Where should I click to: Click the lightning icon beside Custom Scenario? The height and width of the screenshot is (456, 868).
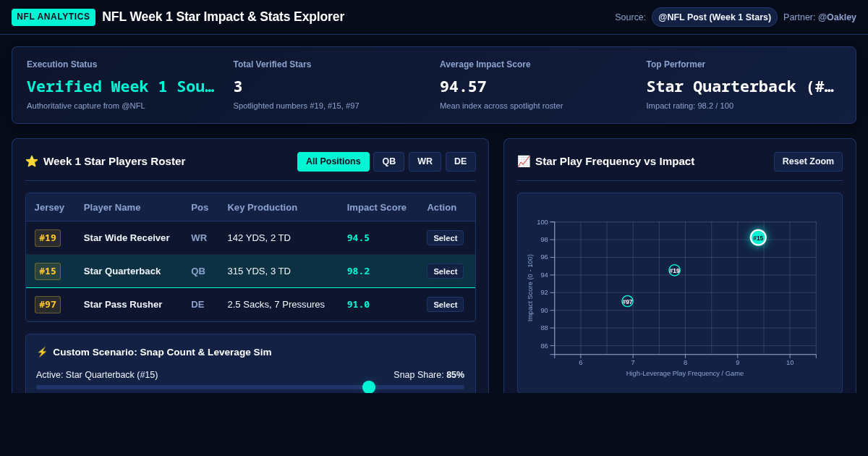pos(42,352)
